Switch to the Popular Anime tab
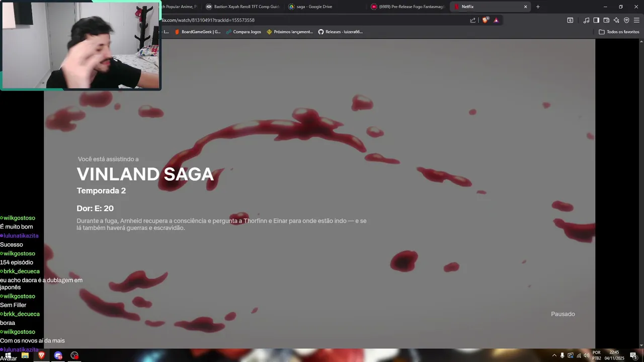 click(180, 7)
